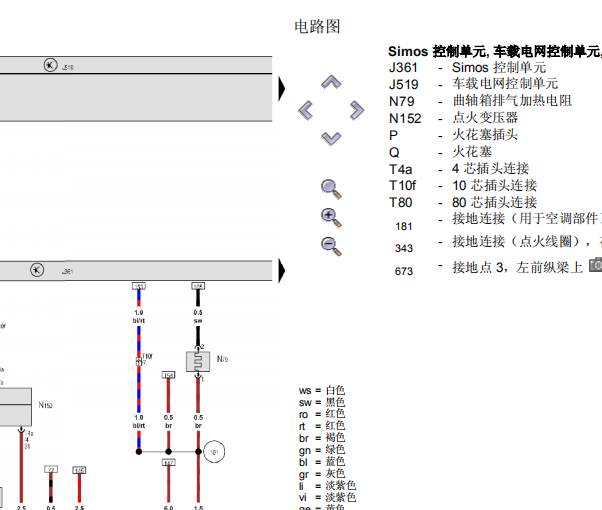Click upper wire label 1.0 bl/rt below J361
Screen dimensions: 602x510
[139, 316]
